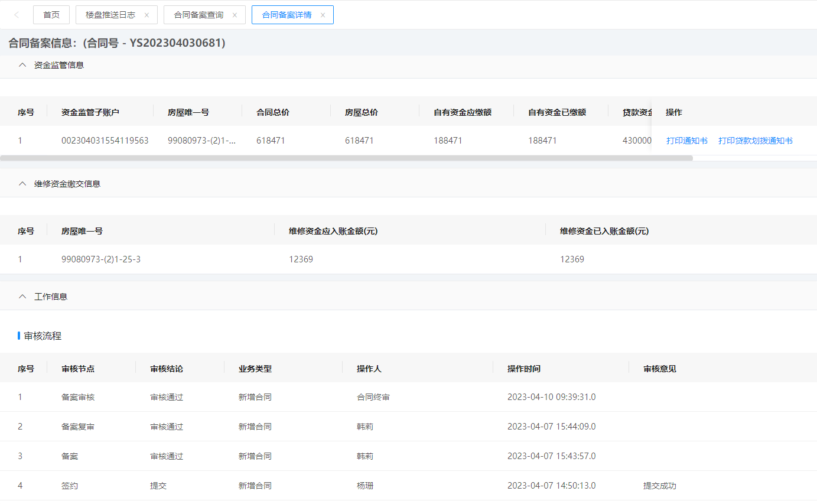Click the collapse chevron beside 工作信息
The image size is (817, 504).
(22, 296)
